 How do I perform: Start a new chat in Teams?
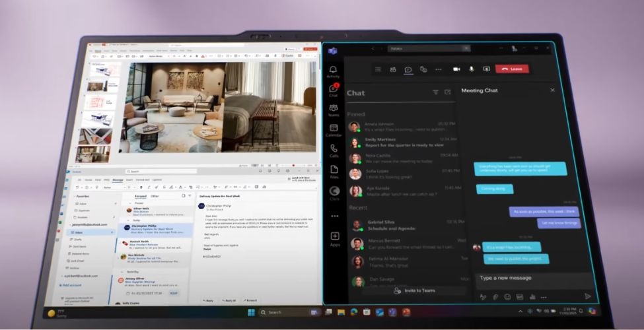[447, 92]
